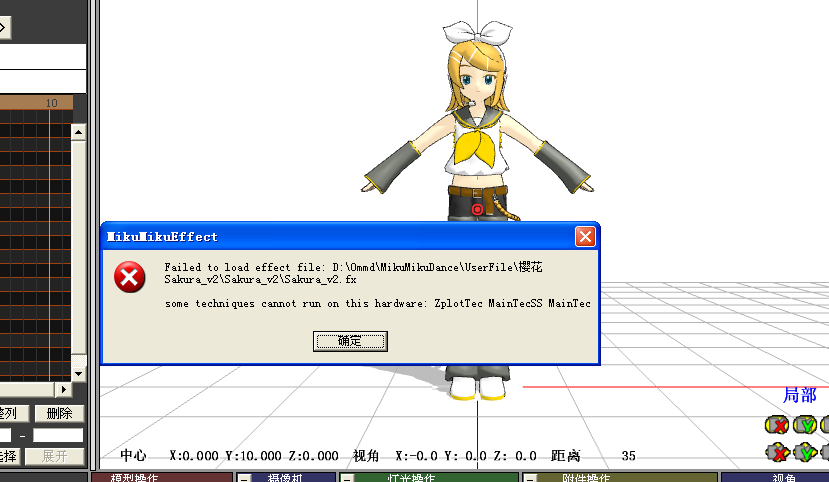Select the Y-axis move icon in bottom row
Image resolution: width=829 pixels, height=482 pixels.
[x=805, y=452]
